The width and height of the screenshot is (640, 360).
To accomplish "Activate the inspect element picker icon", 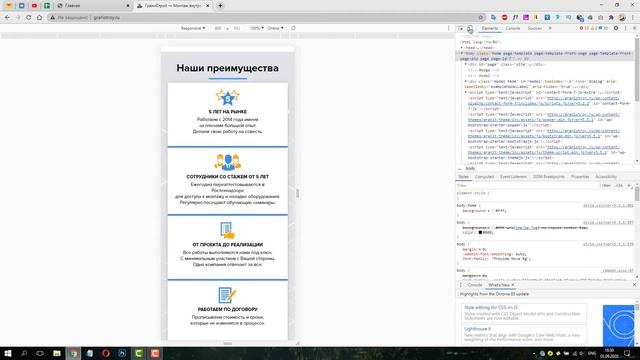I will coord(461,29).
